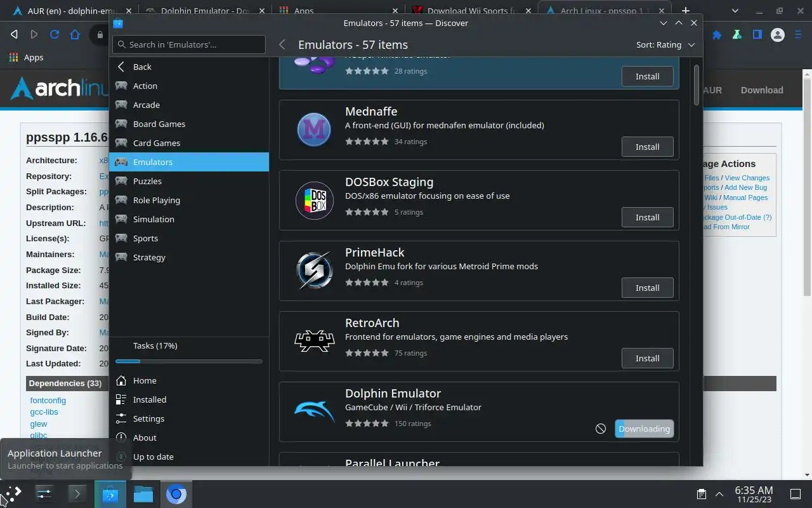This screenshot has height=508, width=812.
Task: Open the Dolphin Emulator app icon
Action: 314,411
